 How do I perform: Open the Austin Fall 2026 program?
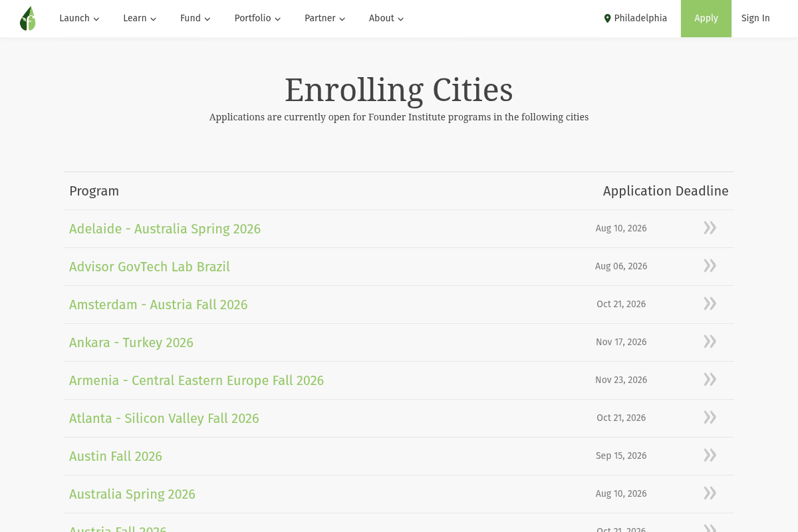(116, 456)
